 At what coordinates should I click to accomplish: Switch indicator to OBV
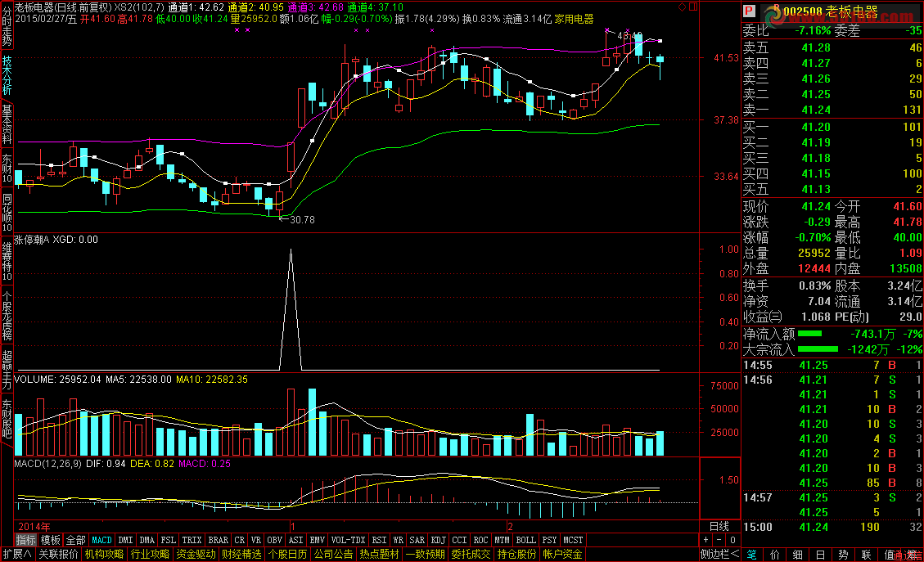275,540
